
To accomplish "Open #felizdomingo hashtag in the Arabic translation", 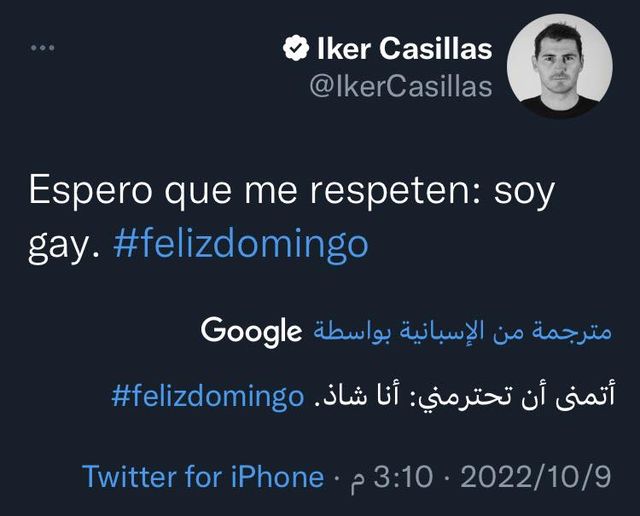I will pos(207,395).
